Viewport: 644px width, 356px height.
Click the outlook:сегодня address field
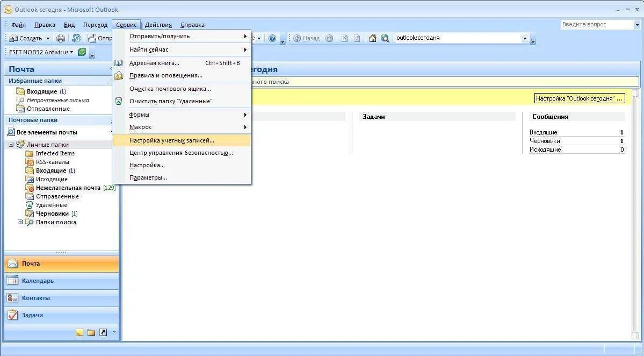(458, 38)
